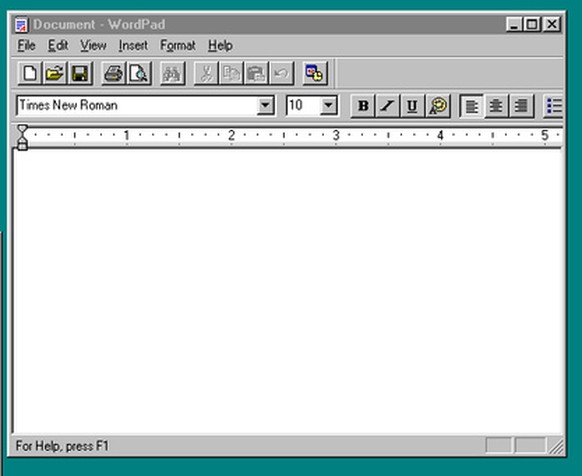Click inside the blank document area
The height and width of the screenshot is (476, 582).
288,291
